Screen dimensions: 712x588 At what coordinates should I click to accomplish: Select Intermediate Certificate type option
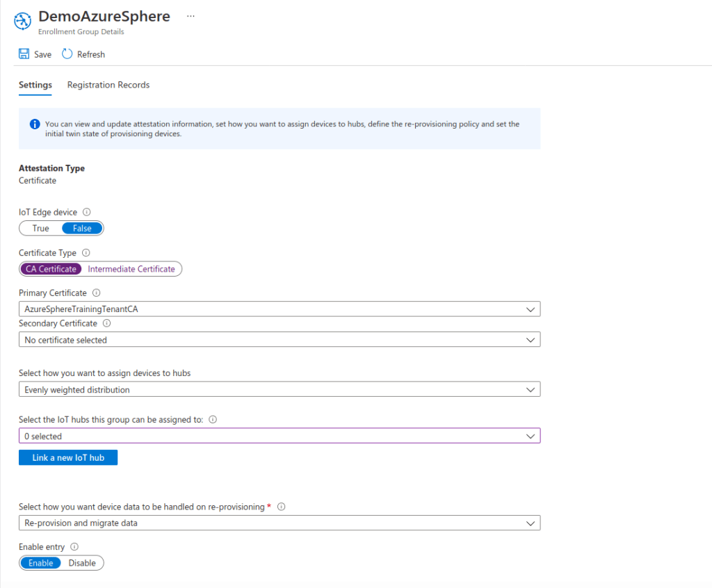131,269
